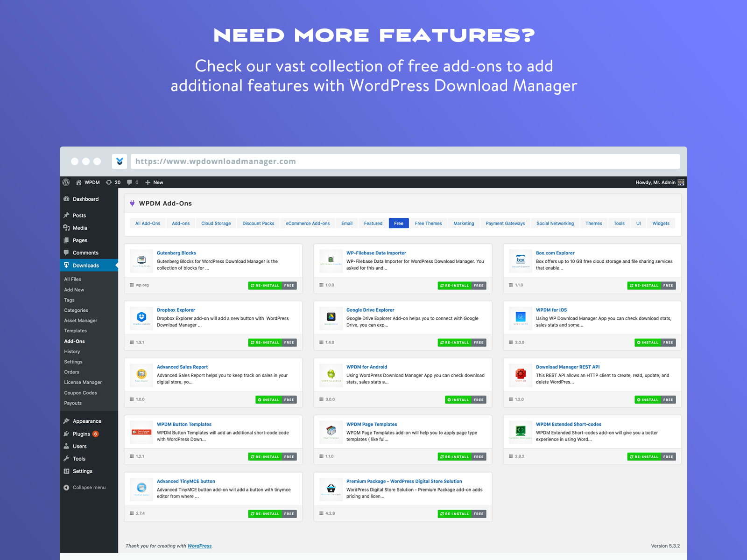747x560 pixels.
Task: Install the Download Manager REST API add-on
Action: click(648, 400)
